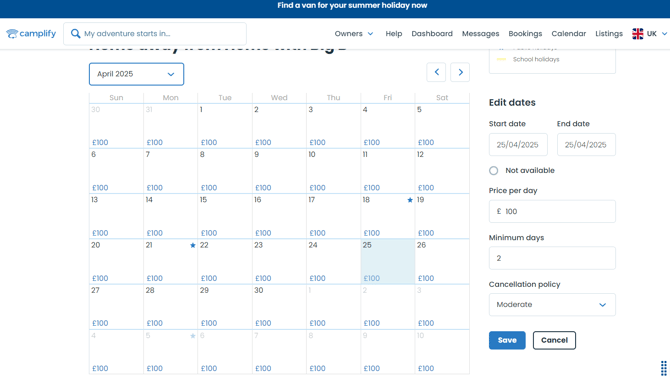The width and height of the screenshot is (670, 382).
Task: Click the Save button
Action: 507,340
